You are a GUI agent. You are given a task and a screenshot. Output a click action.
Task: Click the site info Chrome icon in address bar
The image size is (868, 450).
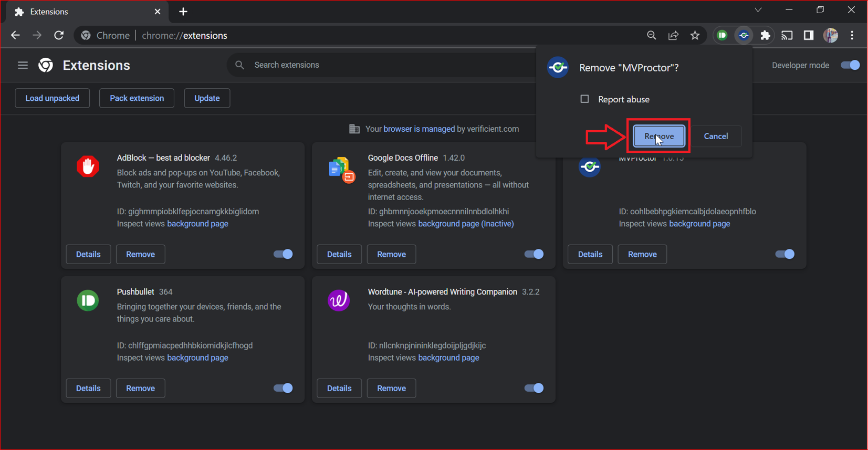(x=86, y=35)
